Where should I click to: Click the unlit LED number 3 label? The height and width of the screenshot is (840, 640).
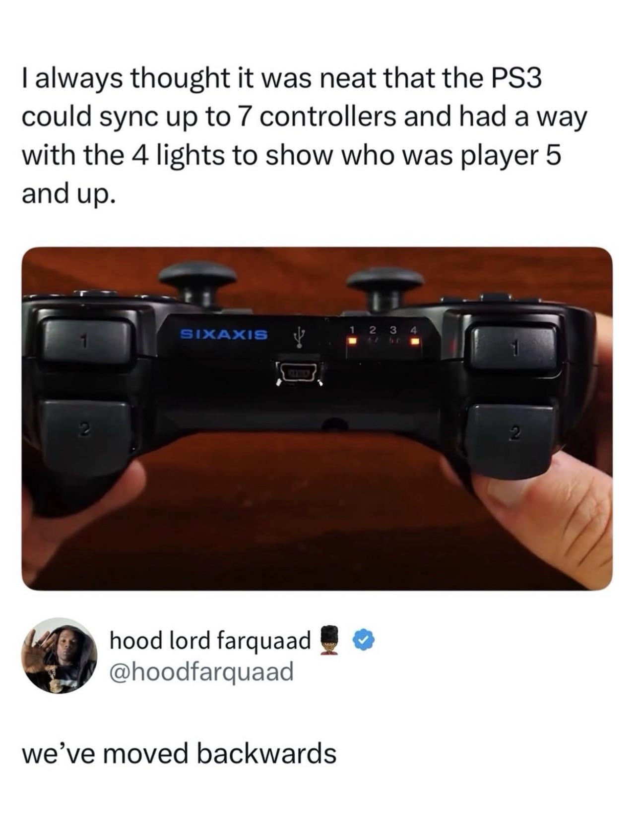(393, 329)
